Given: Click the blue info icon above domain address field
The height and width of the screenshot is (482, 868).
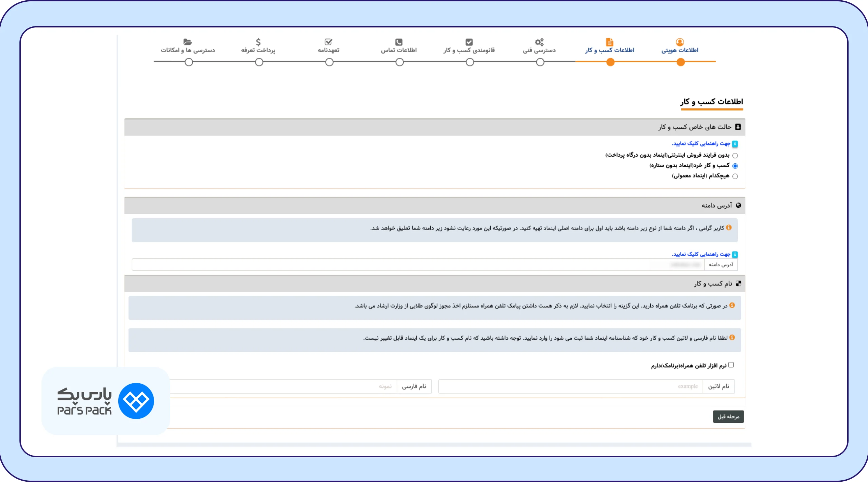Looking at the screenshot, I should (x=735, y=254).
